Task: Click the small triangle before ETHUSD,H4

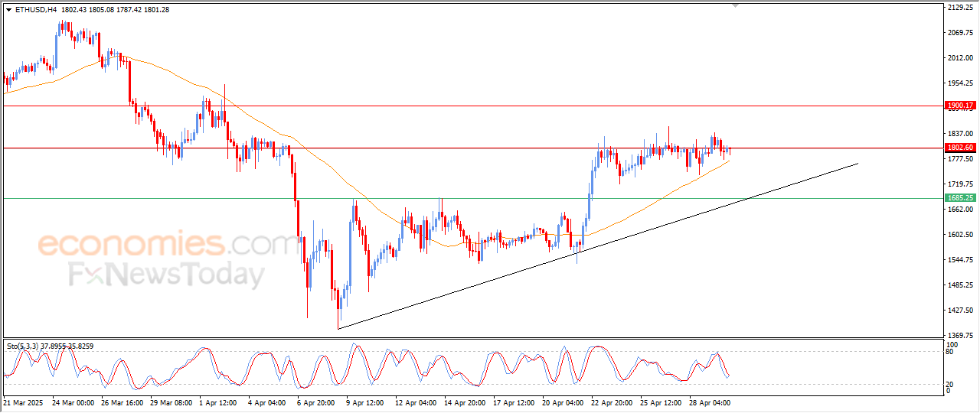Action: pyautogui.click(x=8, y=10)
